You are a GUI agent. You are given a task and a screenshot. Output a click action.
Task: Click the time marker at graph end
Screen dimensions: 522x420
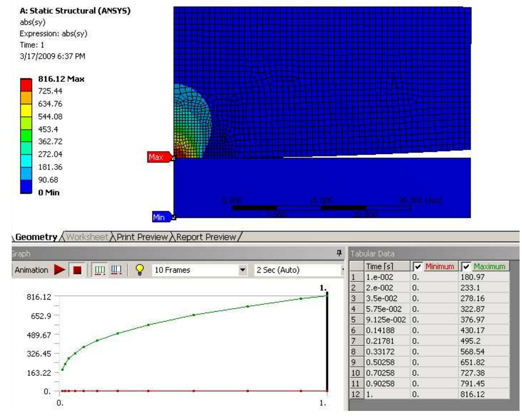click(327, 341)
